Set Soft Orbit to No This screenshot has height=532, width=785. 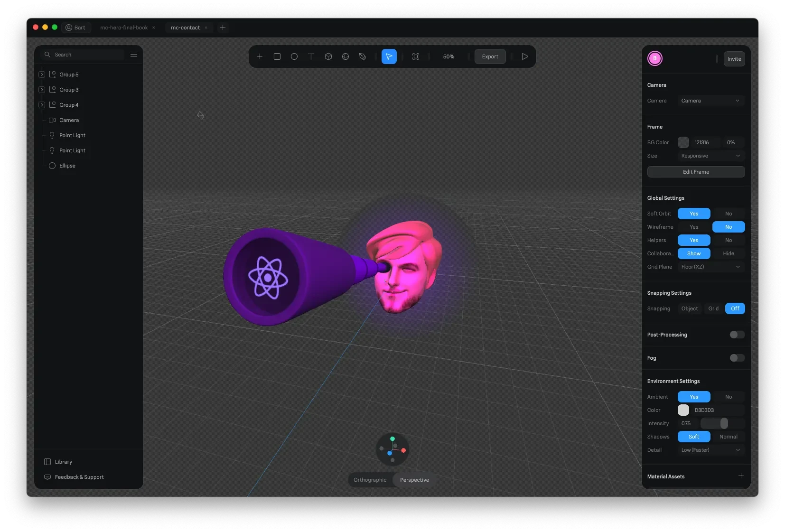pyautogui.click(x=729, y=214)
